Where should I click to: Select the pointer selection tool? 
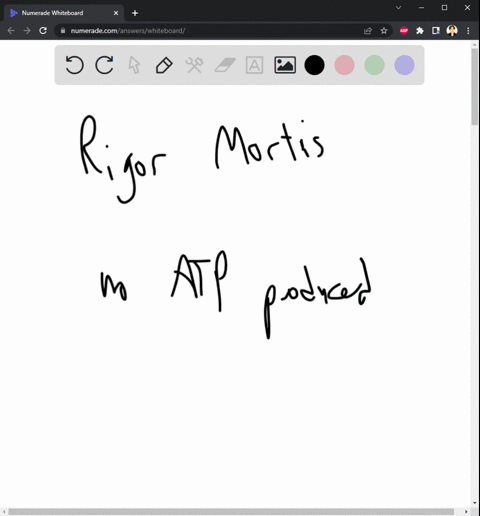tap(134, 65)
